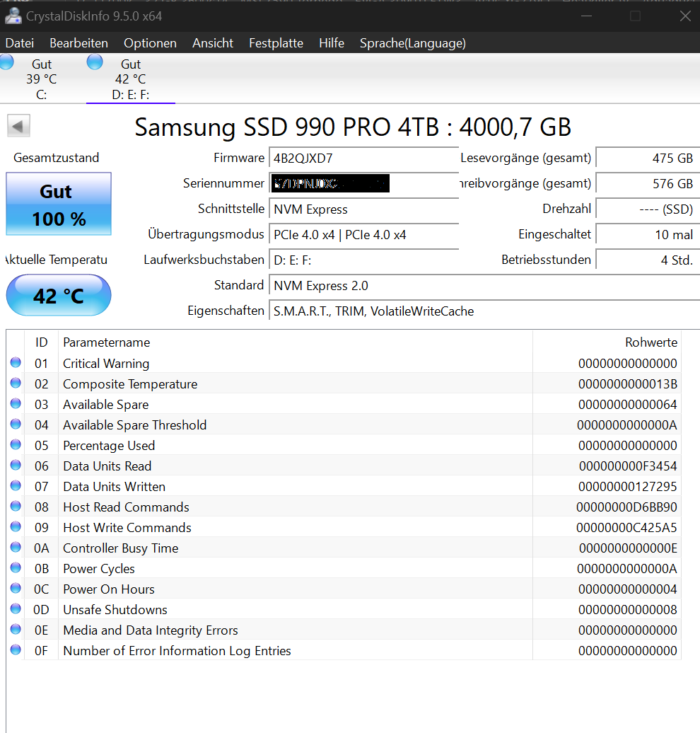Click the Eigenschaften field with S.M.A.R.T., TRIM
Viewport: 700px width, 733px height.
click(x=484, y=311)
